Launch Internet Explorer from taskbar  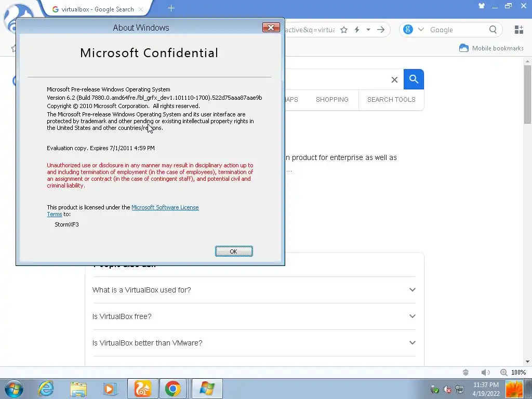[x=46, y=389]
